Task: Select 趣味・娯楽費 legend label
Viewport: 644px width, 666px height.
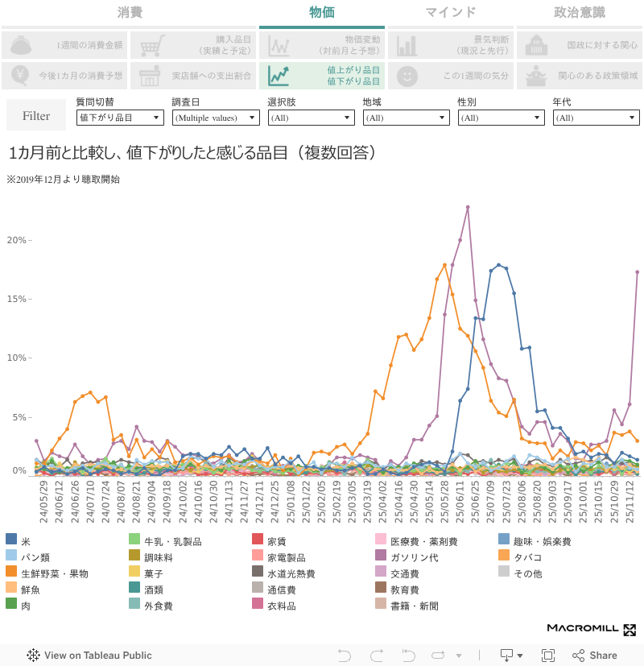Action: point(542,541)
